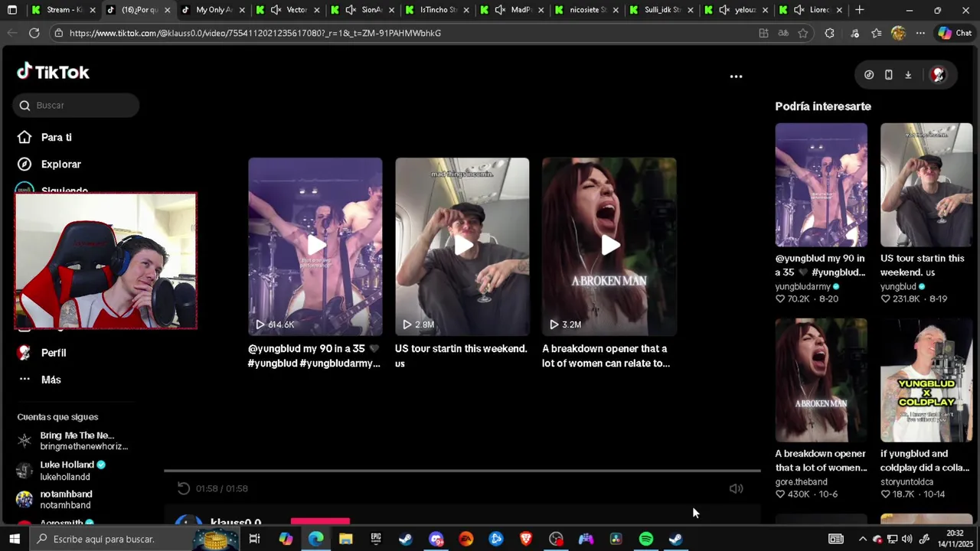Switch to the Vector tab
Viewport: 980px width, 551px height.
click(x=288, y=10)
